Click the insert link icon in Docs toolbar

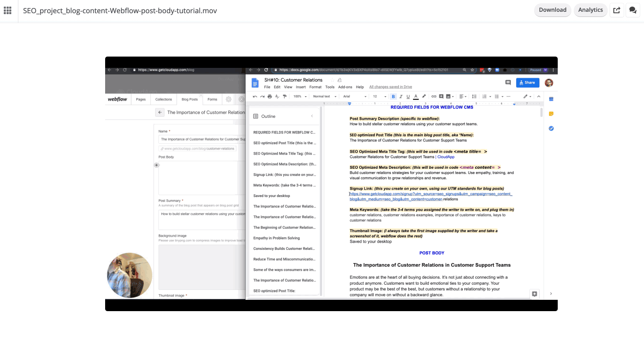[x=434, y=96]
